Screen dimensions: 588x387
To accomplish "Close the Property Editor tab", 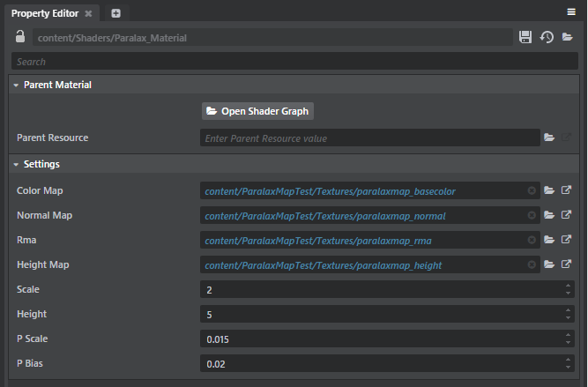I will click(88, 13).
